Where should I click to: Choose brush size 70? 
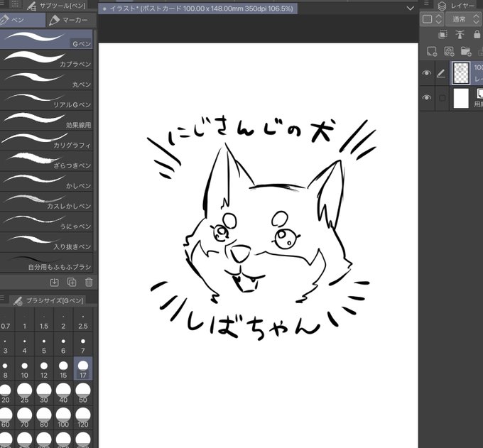25,418
